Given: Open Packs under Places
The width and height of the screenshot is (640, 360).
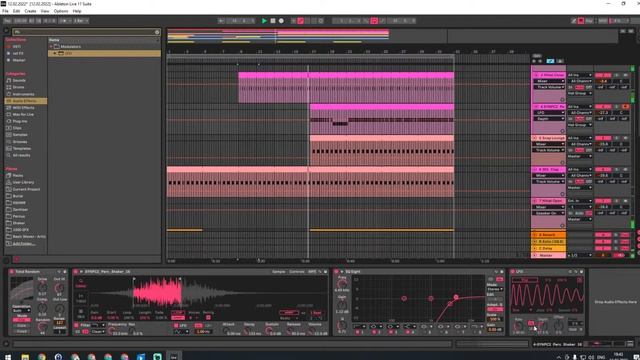Looking at the screenshot, I should [x=18, y=176].
